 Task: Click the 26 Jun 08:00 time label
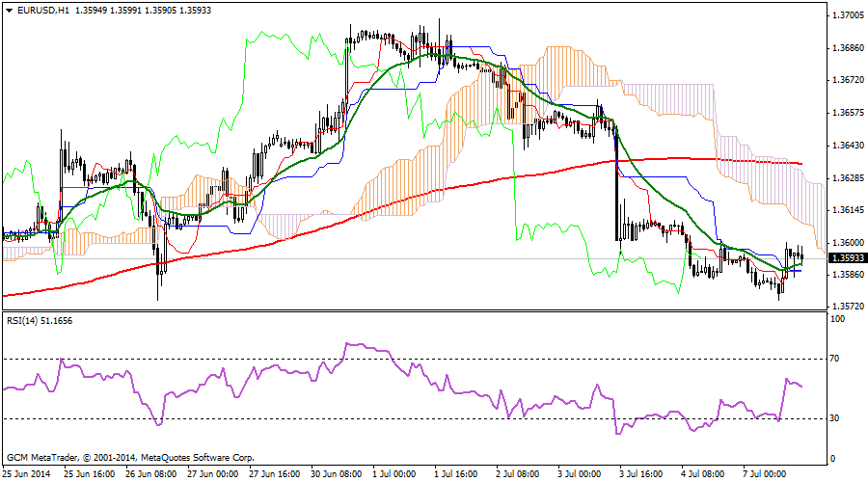click(151, 474)
